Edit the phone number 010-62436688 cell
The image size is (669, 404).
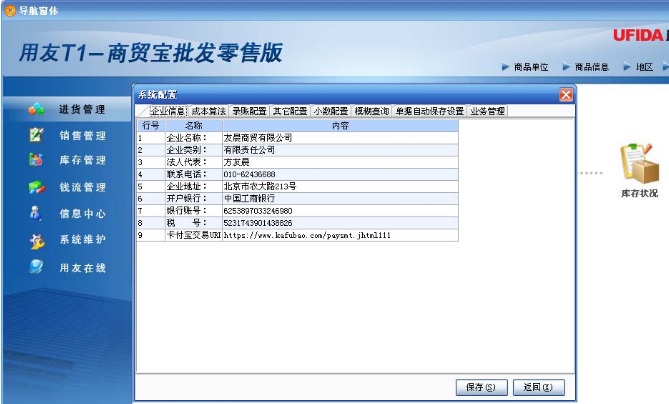click(x=340, y=174)
